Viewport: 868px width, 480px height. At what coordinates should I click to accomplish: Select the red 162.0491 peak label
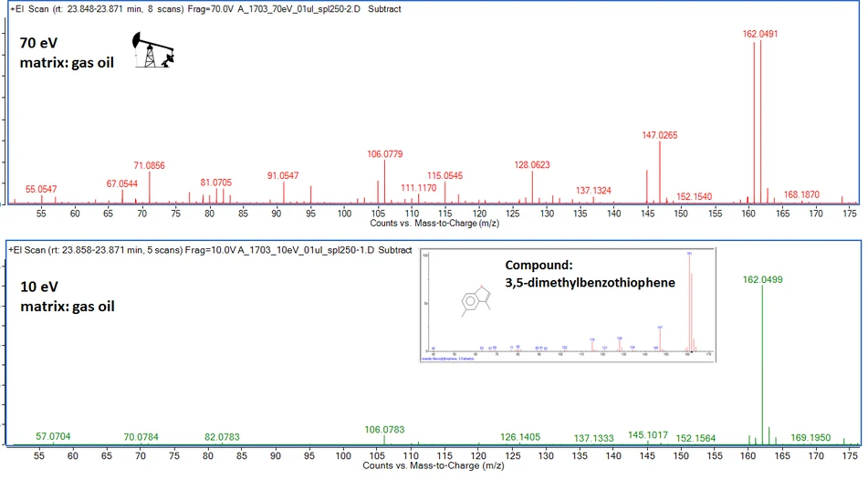[759, 34]
